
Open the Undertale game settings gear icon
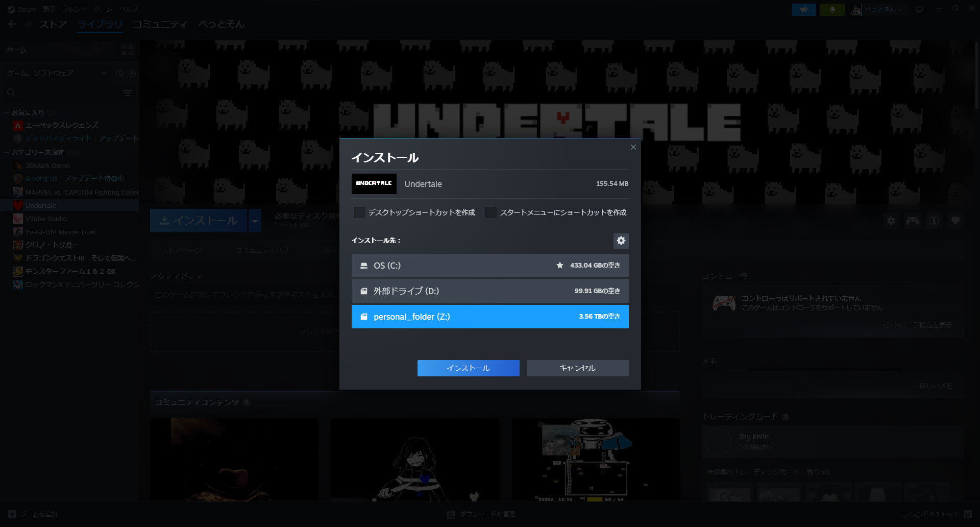[x=891, y=221]
